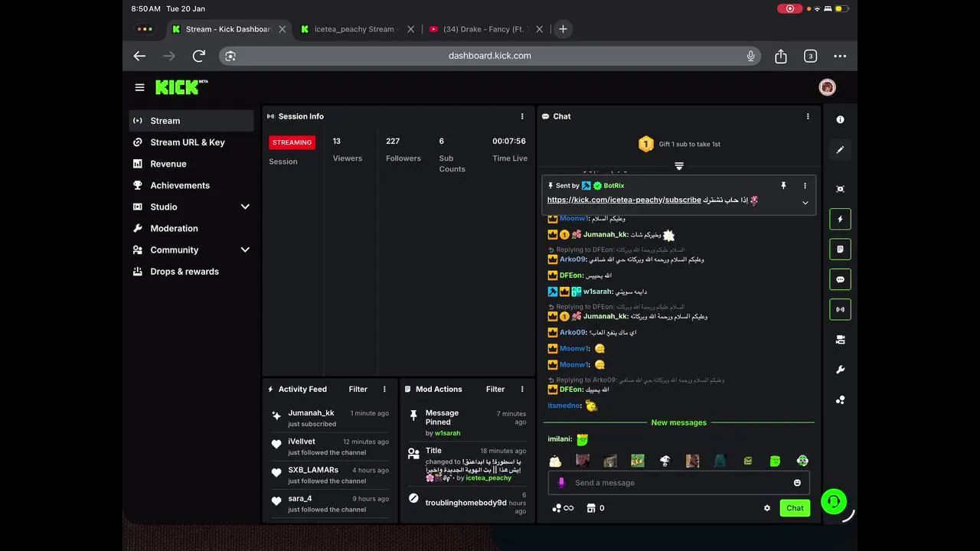Open Mod Actions three-dot menu
The image size is (980, 551).
[522, 389]
